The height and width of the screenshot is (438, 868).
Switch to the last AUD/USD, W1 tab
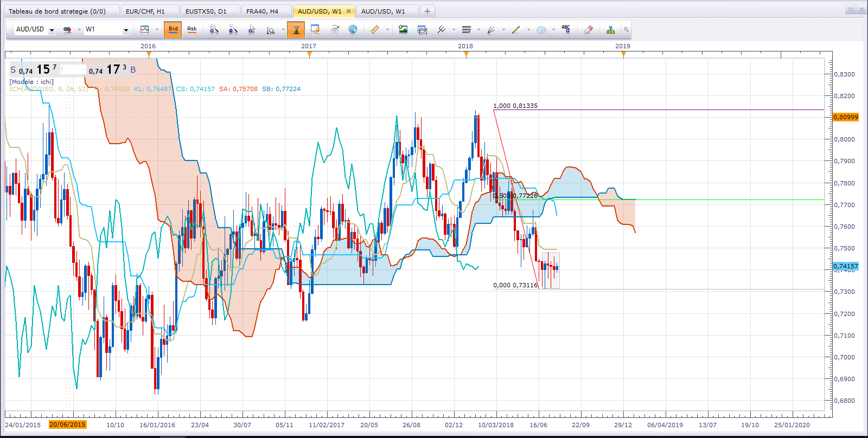(387, 11)
